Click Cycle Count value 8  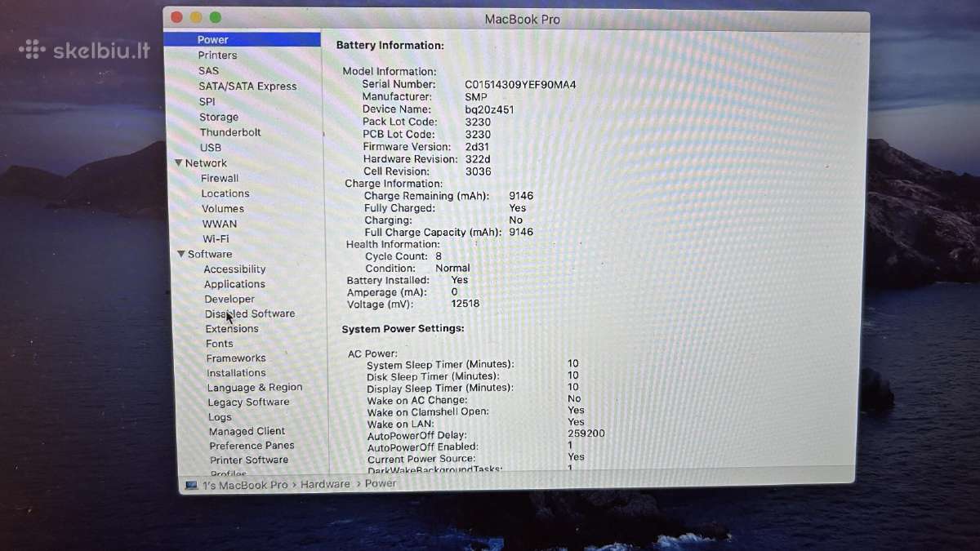(x=439, y=256)
